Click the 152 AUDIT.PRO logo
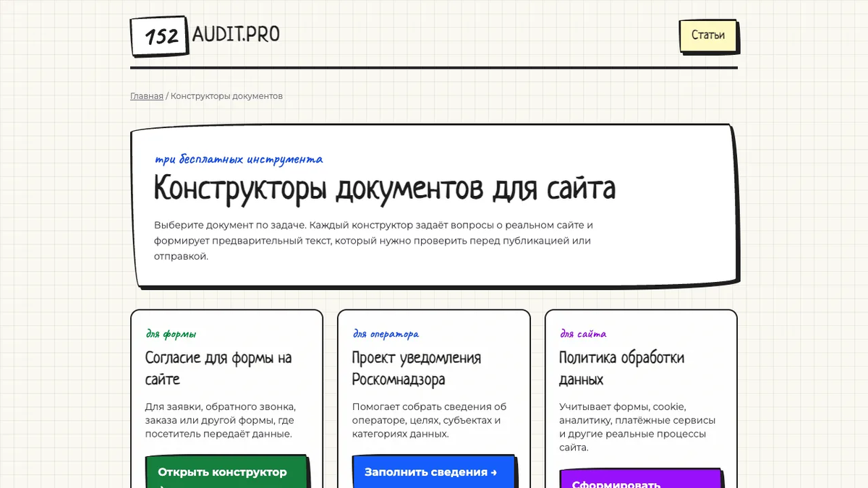Viewport: 868px width, 488px height. coord(205,35)
